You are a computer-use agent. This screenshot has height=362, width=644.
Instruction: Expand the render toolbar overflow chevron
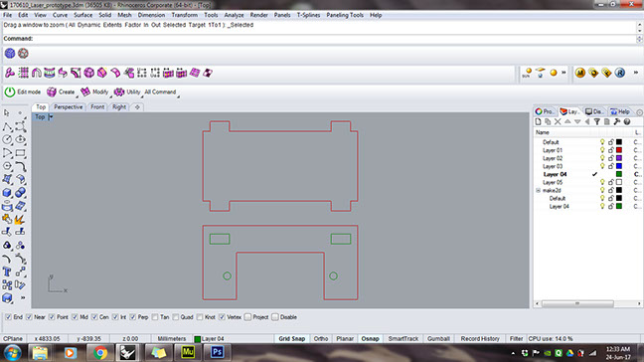563,73
